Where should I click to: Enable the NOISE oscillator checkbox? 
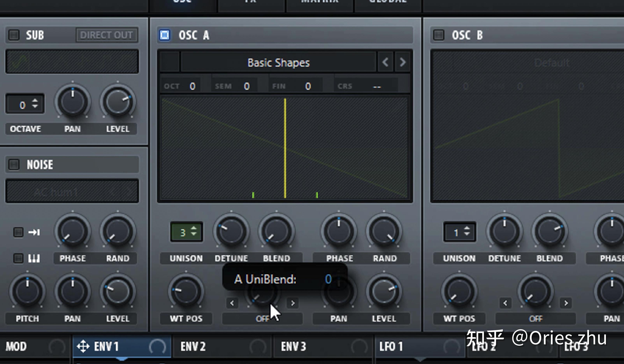[x=14, y=164]
